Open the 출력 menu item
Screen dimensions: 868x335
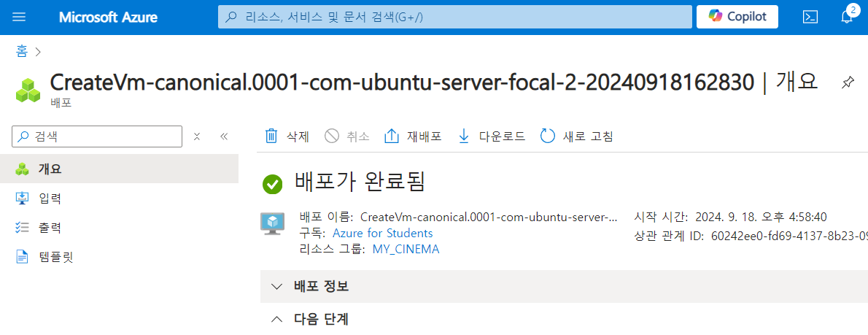[119, 228]
